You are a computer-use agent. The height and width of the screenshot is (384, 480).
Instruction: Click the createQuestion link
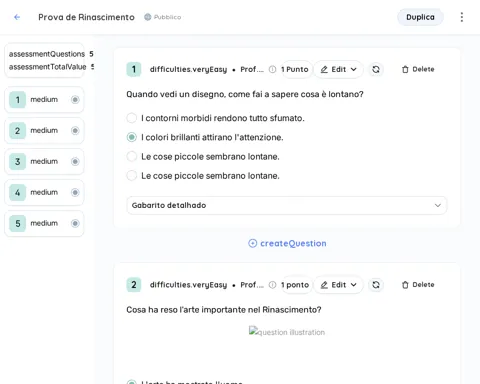[287, 243]
